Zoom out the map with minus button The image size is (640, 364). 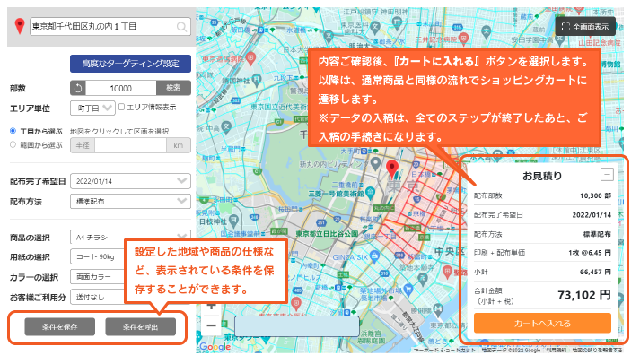click(x=212, y=325)
